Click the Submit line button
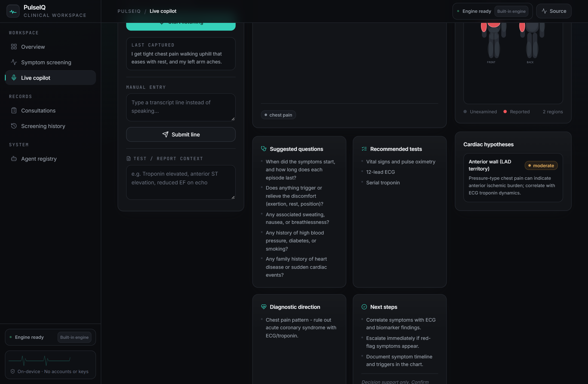Image resolution: width=588 pixels, height=384 pixels. click(181, 134)
